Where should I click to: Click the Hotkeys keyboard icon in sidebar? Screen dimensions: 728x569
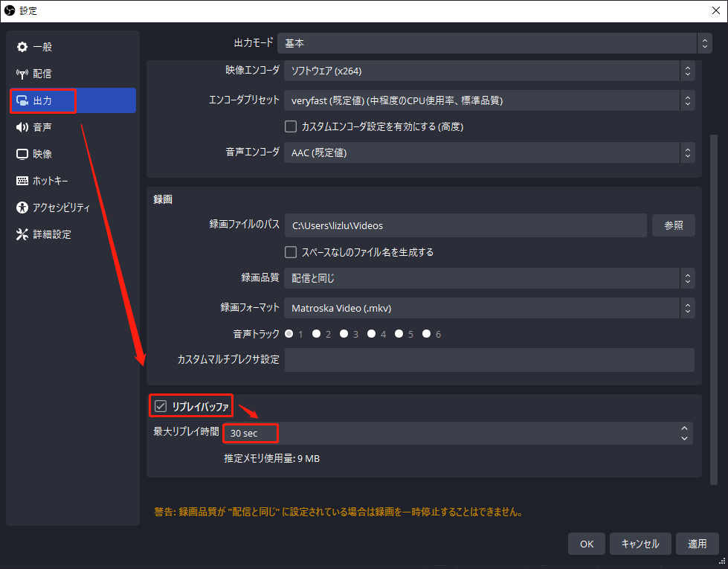22,181
